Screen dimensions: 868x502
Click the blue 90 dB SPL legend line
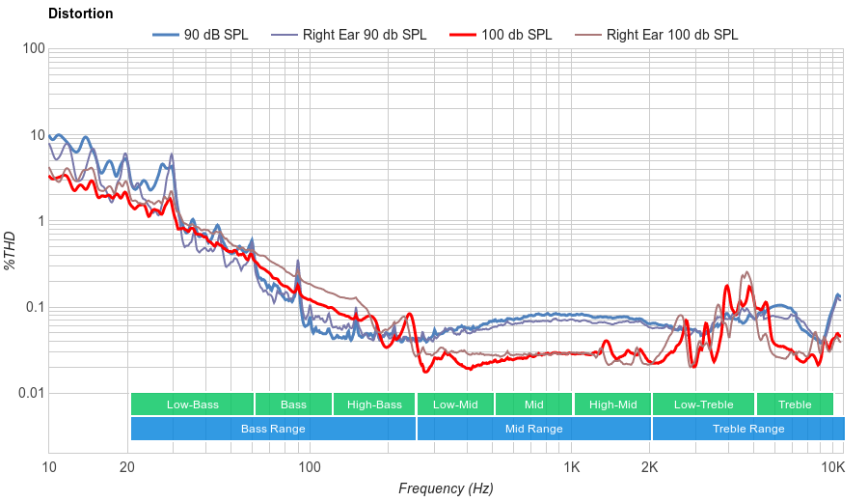(x=166, y=35)
